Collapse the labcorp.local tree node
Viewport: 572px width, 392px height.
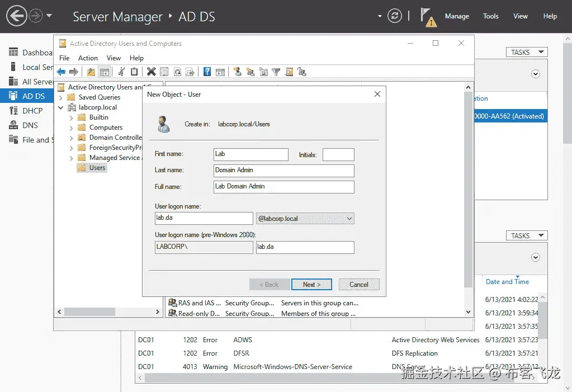[x=61, y=107]
